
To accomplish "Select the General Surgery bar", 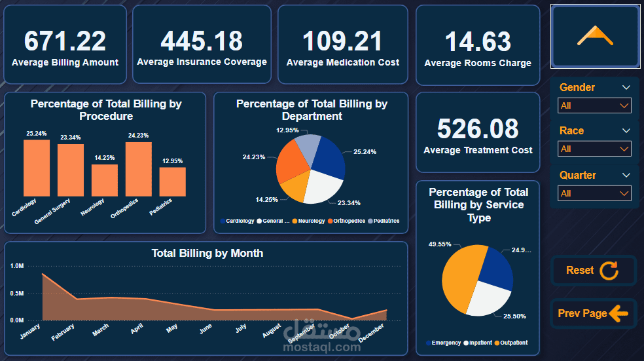I will (71, 170).
